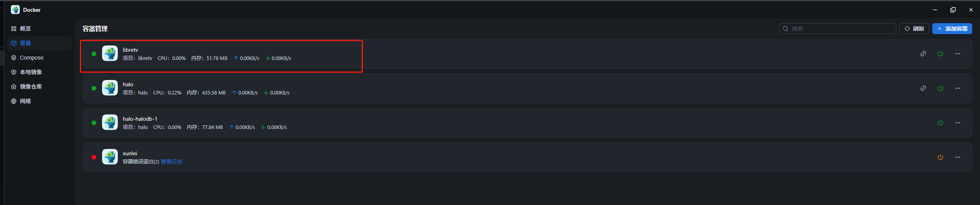Screen dimensions: 980x205
Task: Start the stopped xunlei container
Action: [x=940, y=157]
